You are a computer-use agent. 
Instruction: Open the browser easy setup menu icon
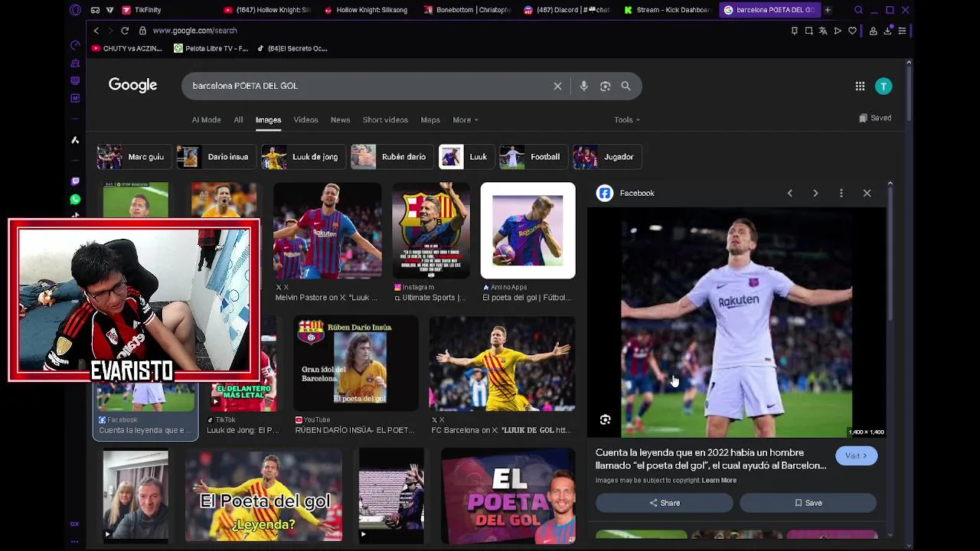pos(902,31)
